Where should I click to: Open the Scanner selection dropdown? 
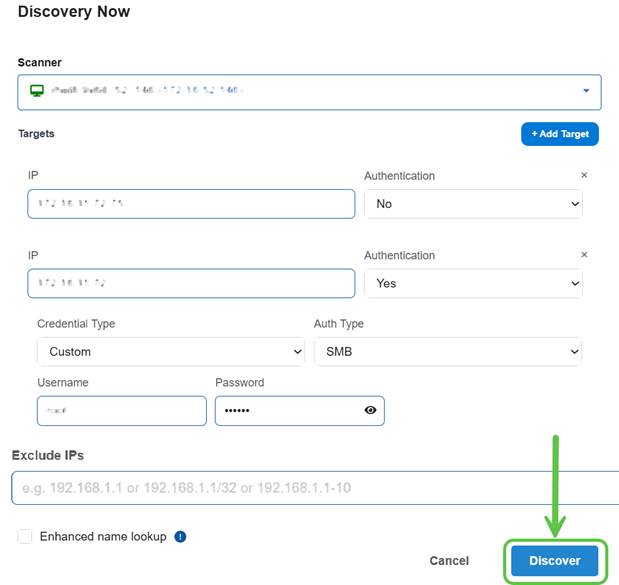(586, 91)
